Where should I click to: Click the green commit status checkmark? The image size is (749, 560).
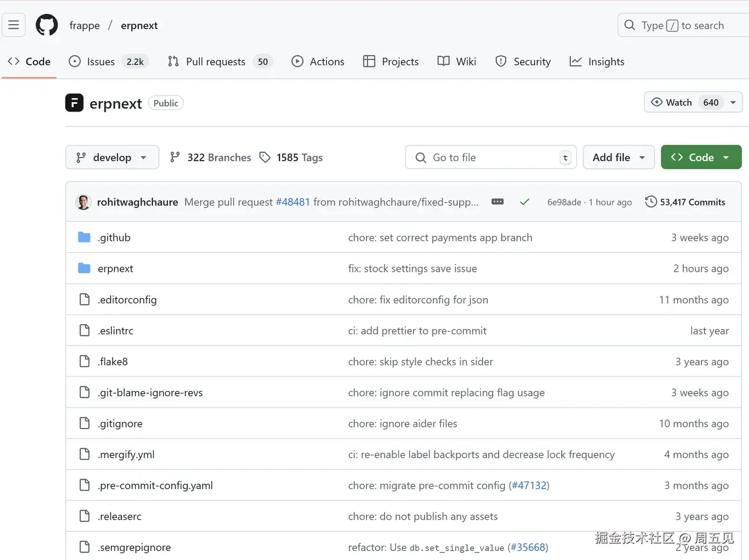click(525, 202)
